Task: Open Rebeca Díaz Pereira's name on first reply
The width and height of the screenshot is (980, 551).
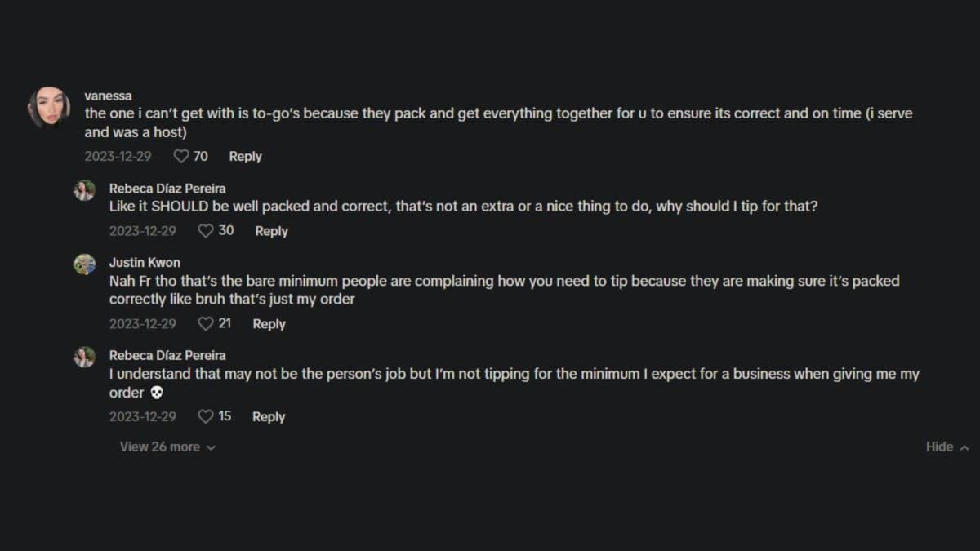Action: 167,189
